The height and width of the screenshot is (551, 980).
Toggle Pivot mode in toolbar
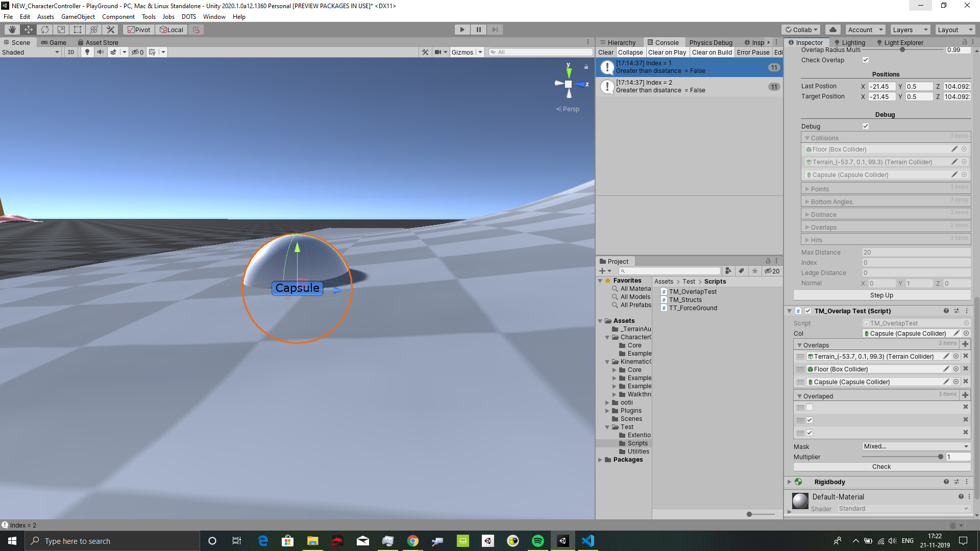(138, 29)
